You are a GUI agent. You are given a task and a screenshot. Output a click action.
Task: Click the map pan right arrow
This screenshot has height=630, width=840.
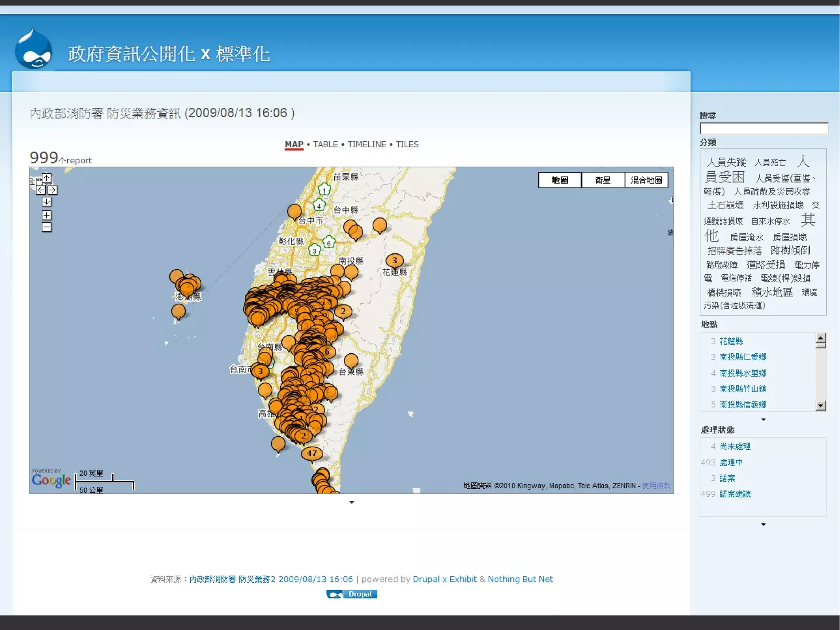point(52,190)
